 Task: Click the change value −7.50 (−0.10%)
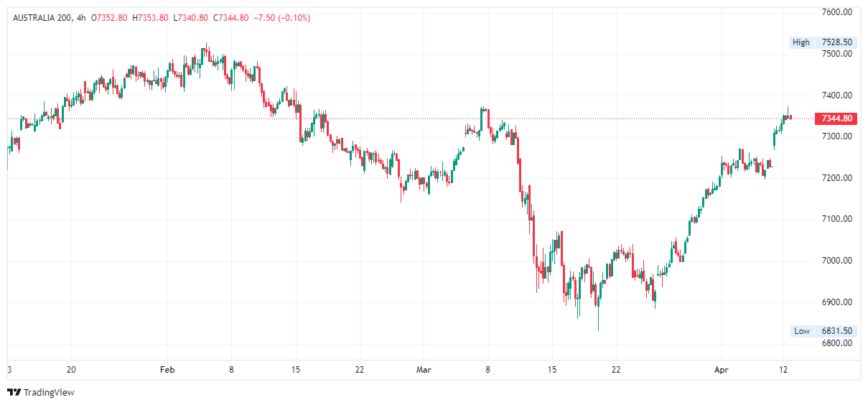(x=282, y=18)
